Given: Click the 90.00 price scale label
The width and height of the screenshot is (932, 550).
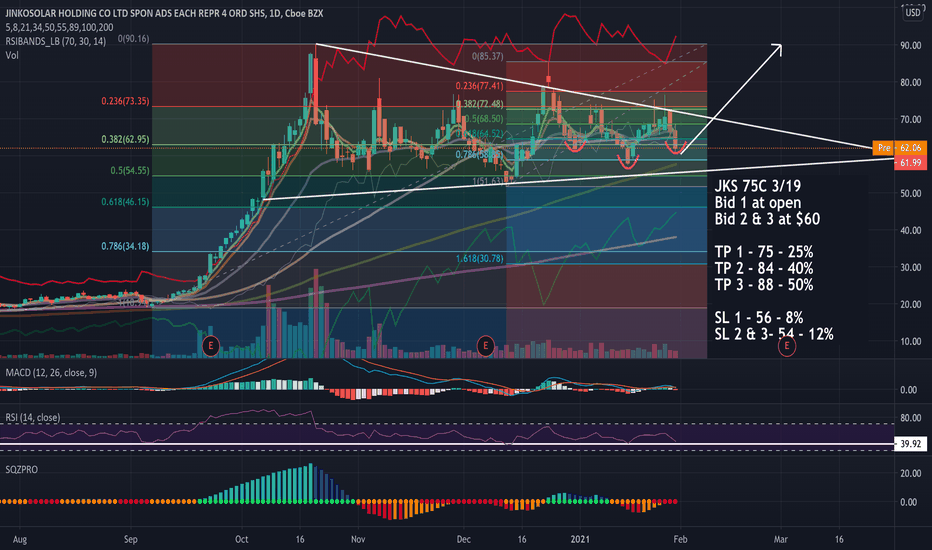Looking at the screenshot, I should [910, 46].
